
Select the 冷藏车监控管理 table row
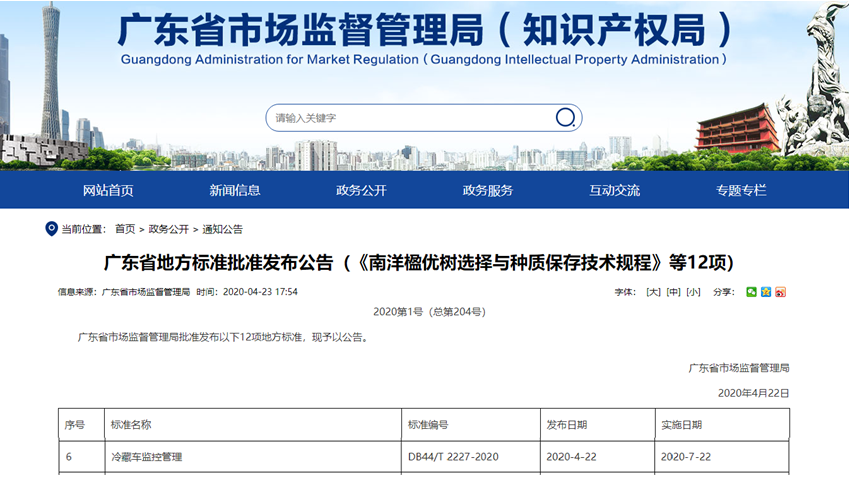click(x=146, y=457)
